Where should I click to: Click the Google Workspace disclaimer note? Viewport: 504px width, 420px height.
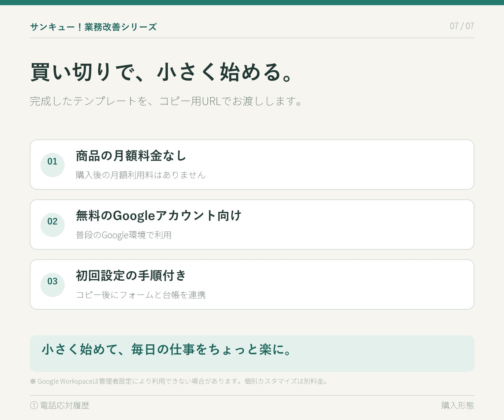tap(179, 381)
